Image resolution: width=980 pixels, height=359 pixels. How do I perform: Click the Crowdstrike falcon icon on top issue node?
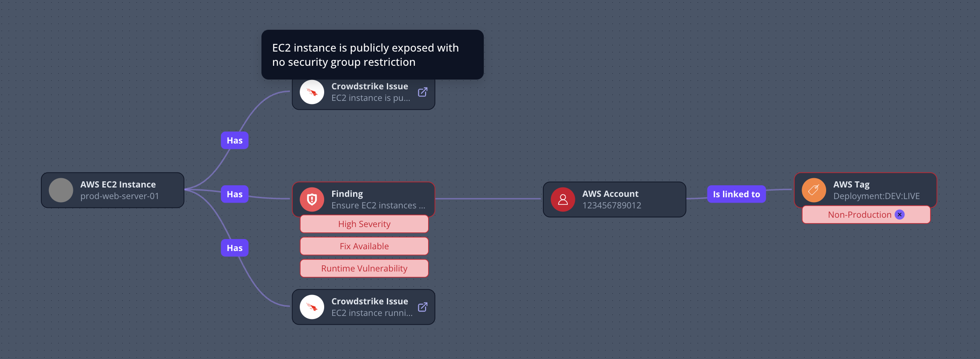(312, 92)
